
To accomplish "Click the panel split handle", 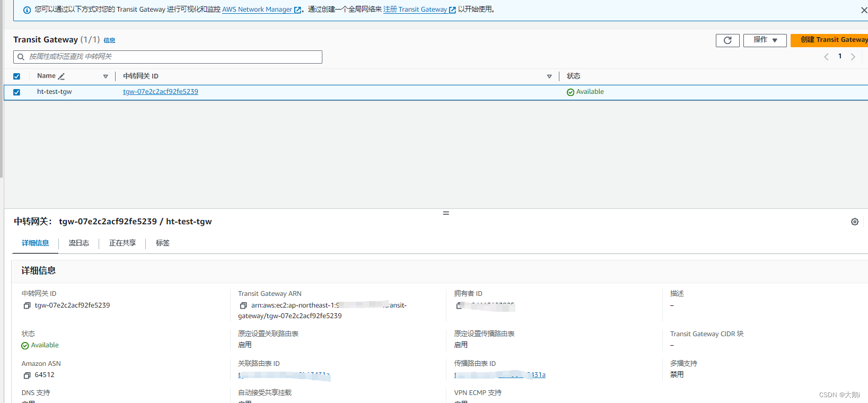I will (x=446, y=213).
